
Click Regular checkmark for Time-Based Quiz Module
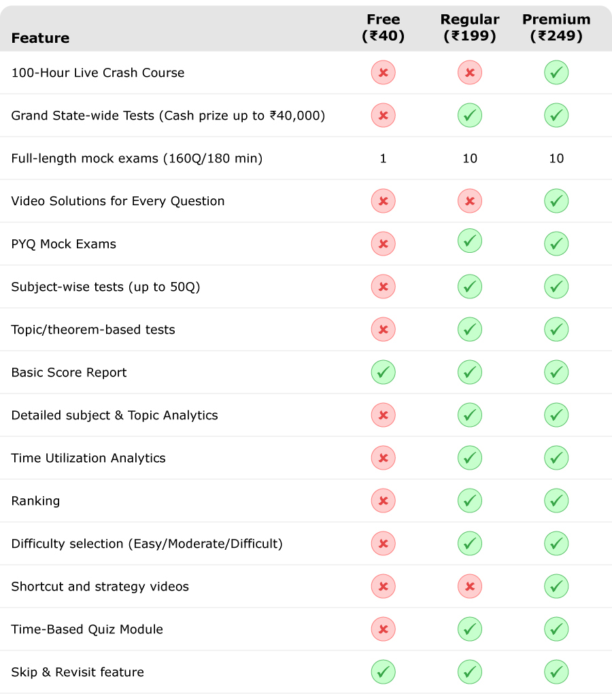470,629
